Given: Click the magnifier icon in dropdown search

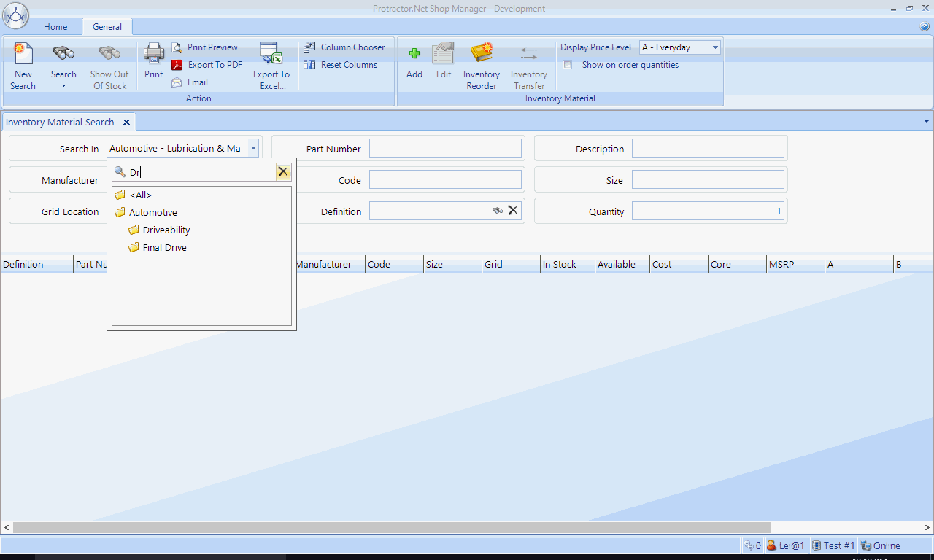Looking at the screenshot, I should click(x=120, y=172).
